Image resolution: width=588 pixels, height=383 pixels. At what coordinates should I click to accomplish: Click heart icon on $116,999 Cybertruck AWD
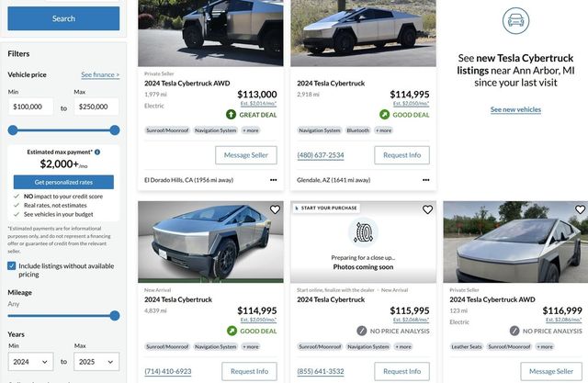(x=580, y=210)
